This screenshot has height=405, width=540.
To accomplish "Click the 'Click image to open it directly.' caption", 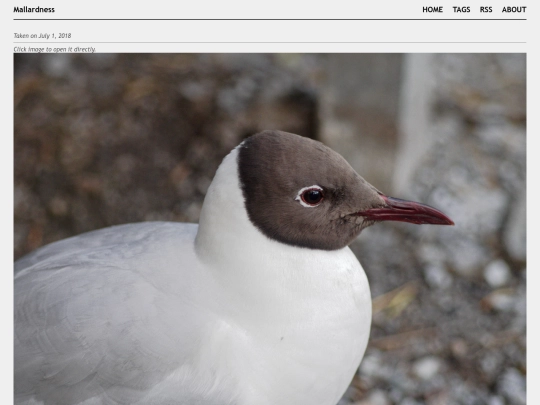I will [54, 49].
